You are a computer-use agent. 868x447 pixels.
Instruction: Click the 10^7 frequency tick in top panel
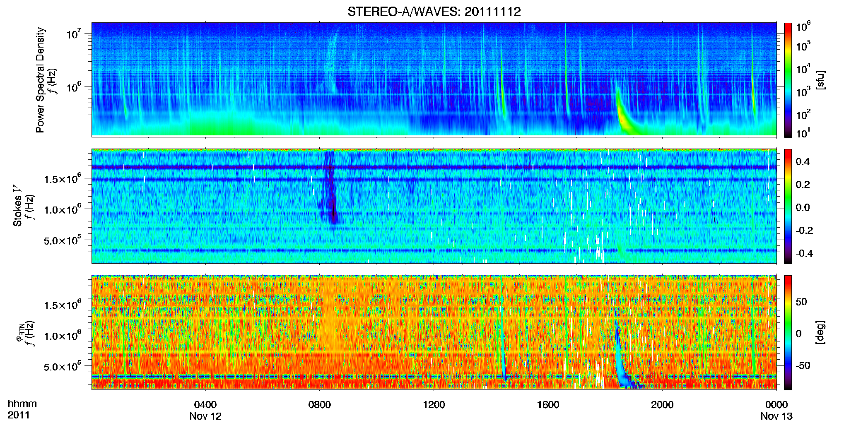click(73, 34)
